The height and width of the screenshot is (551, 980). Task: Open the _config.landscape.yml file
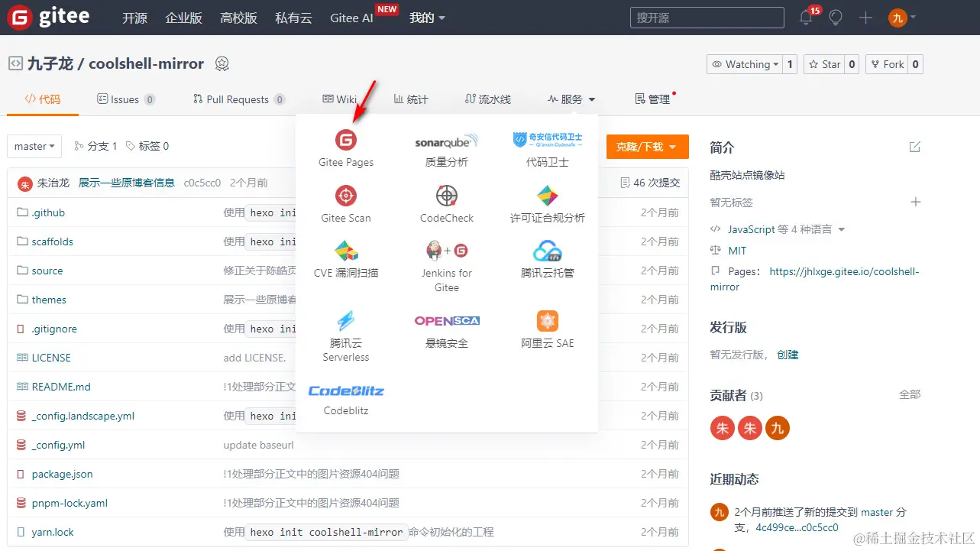tap(83, 416)
